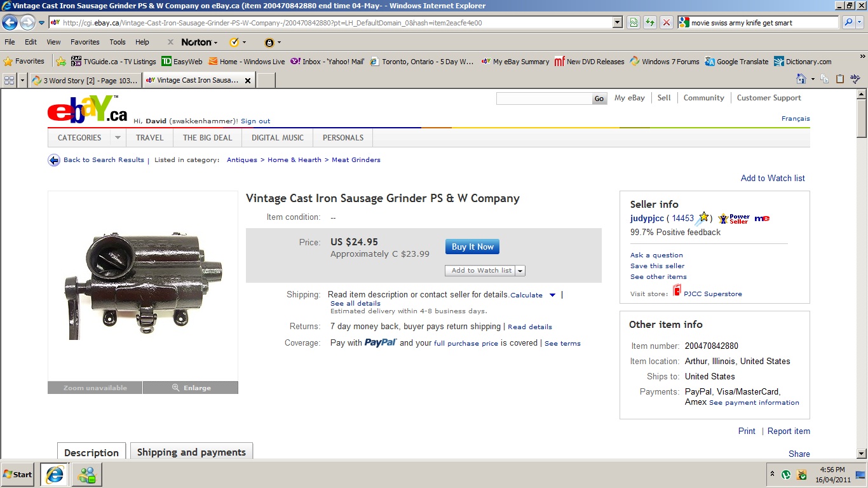Open the recent pages dropdown beside Forward
The image size is (868, 488).
coord(41,23)
